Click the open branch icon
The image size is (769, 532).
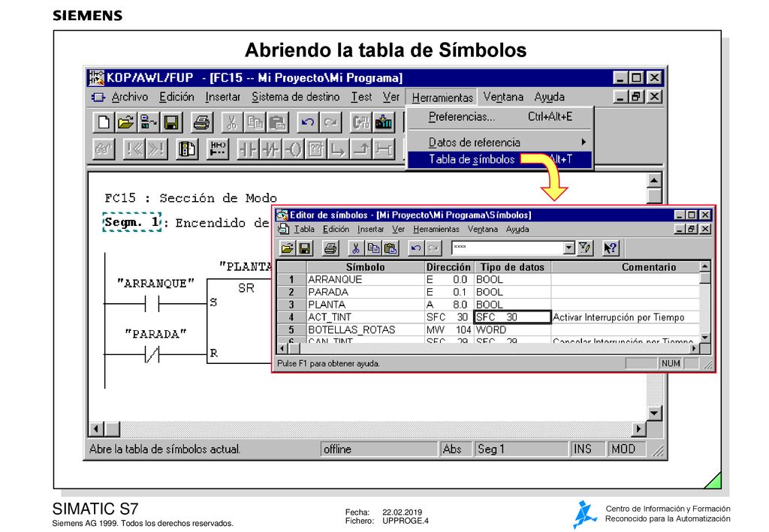tap(339, 149)
